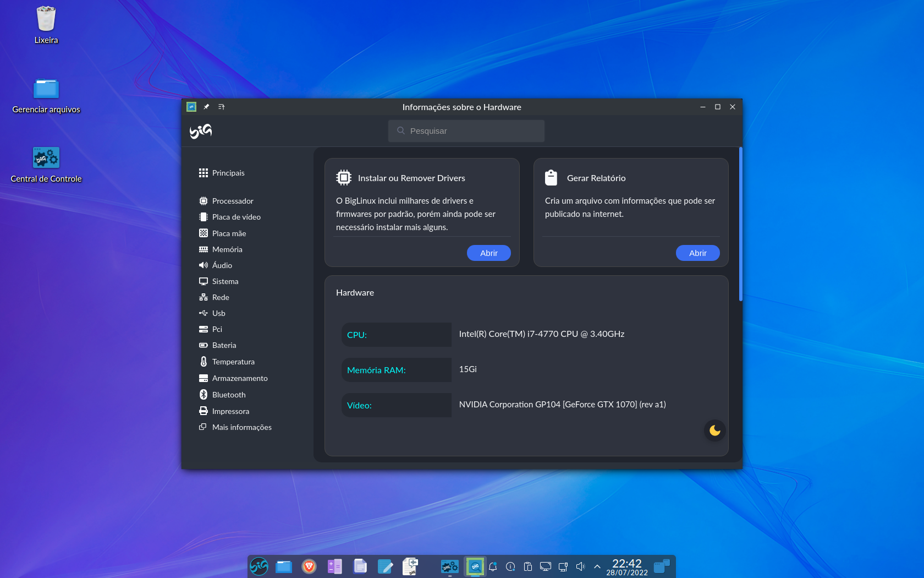Image resolution: width=924 pixels, height=578 pixels.
Task: Open the Áudio category
Action: [215, 265]
